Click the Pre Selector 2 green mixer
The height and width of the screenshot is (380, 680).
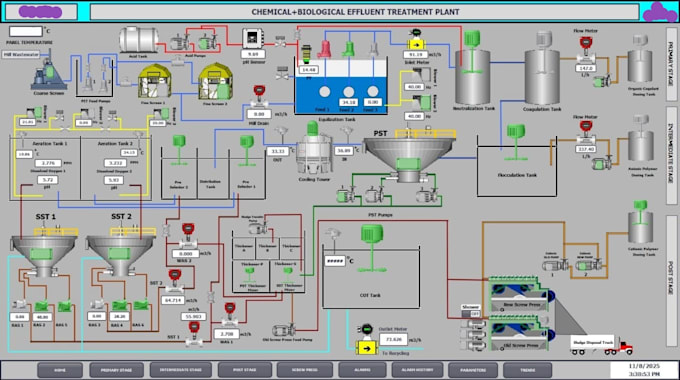coord(179,150)
